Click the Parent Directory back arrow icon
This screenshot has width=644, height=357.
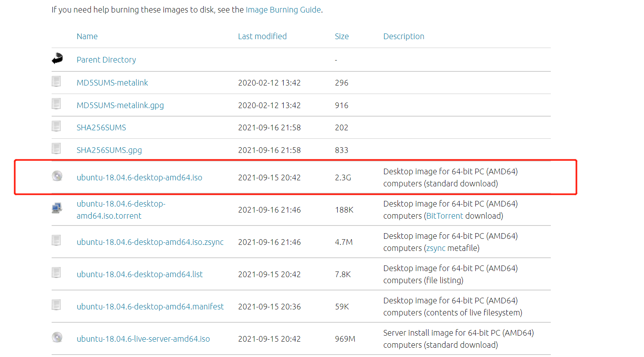[x=57, y=58]
